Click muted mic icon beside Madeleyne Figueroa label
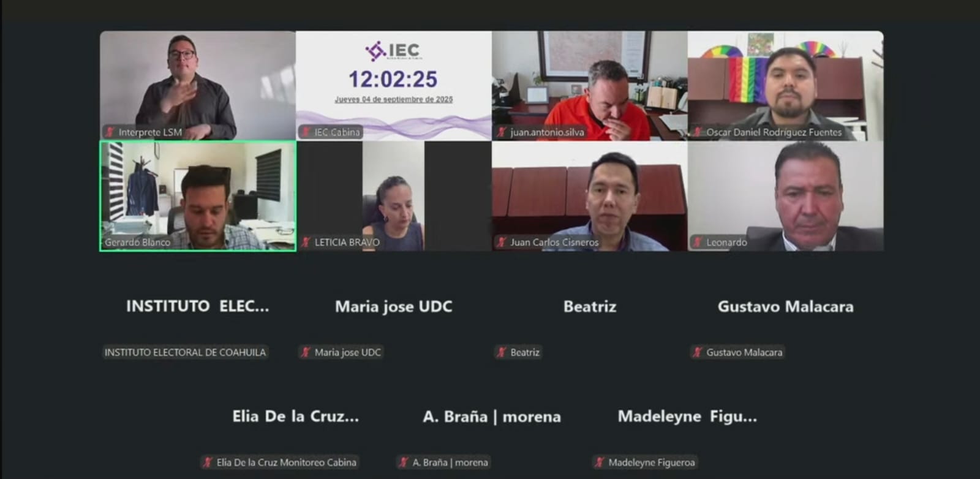The width and height of the screenshot is (980, 479). coord(600,462)
